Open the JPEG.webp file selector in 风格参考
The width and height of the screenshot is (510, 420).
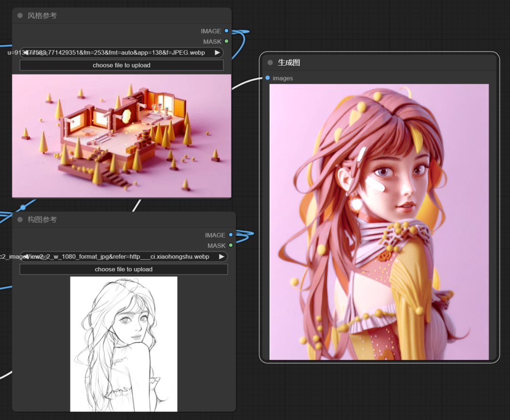tap(121, 52)
